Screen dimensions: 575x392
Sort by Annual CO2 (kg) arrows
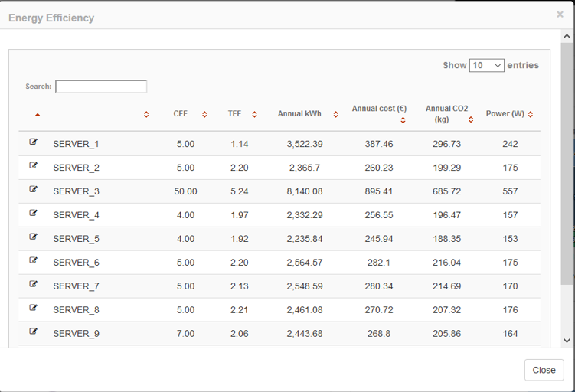[x=471, y=119]
